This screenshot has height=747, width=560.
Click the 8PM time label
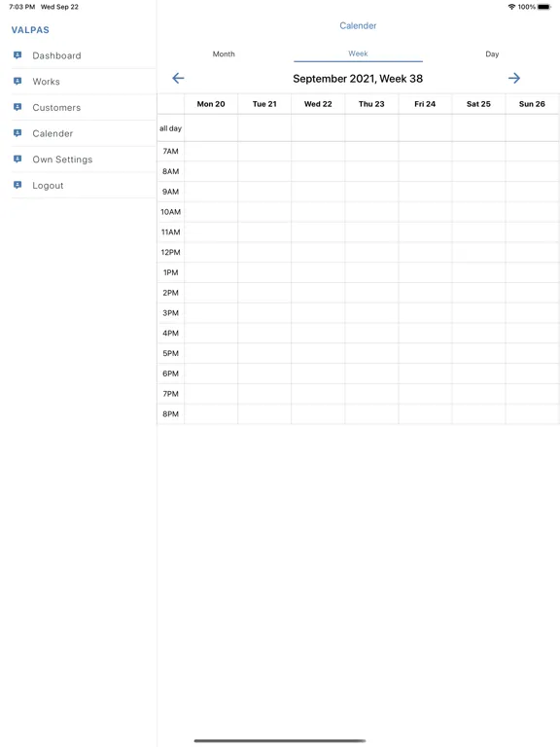coord(170,414)
